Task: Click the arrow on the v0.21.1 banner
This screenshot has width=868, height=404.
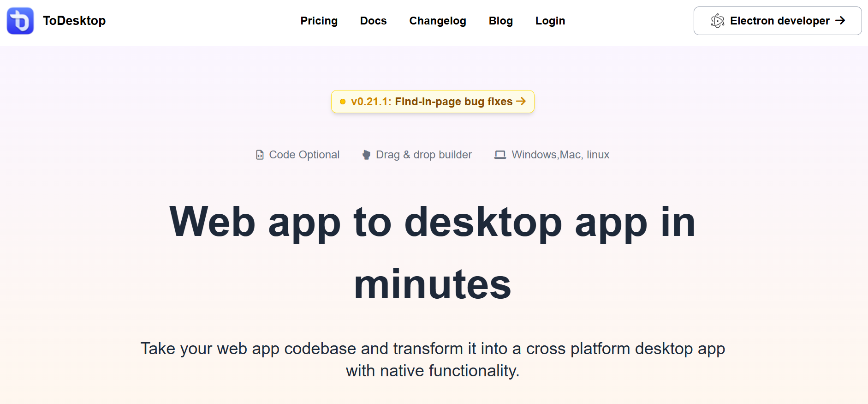Action: (521, 101)
